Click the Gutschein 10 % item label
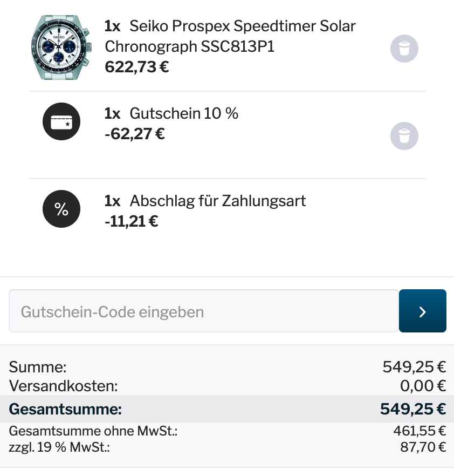 [x=184, y=113]
